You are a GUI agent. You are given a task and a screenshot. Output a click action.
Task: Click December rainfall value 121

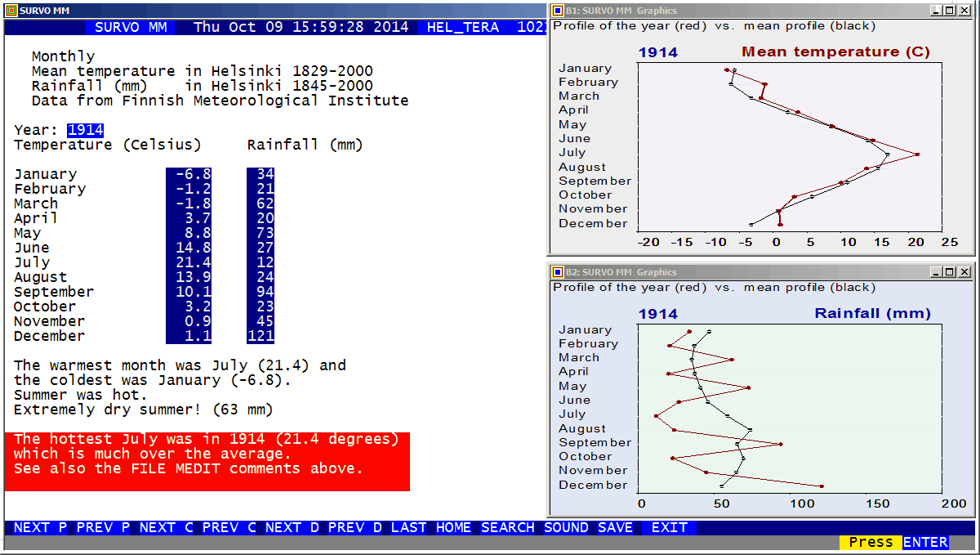261,336
